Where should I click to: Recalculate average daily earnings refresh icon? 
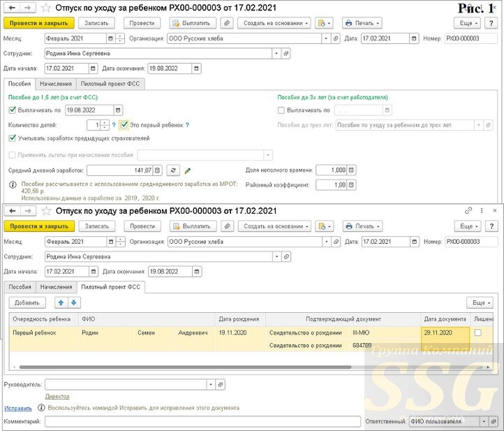(173, 170)
